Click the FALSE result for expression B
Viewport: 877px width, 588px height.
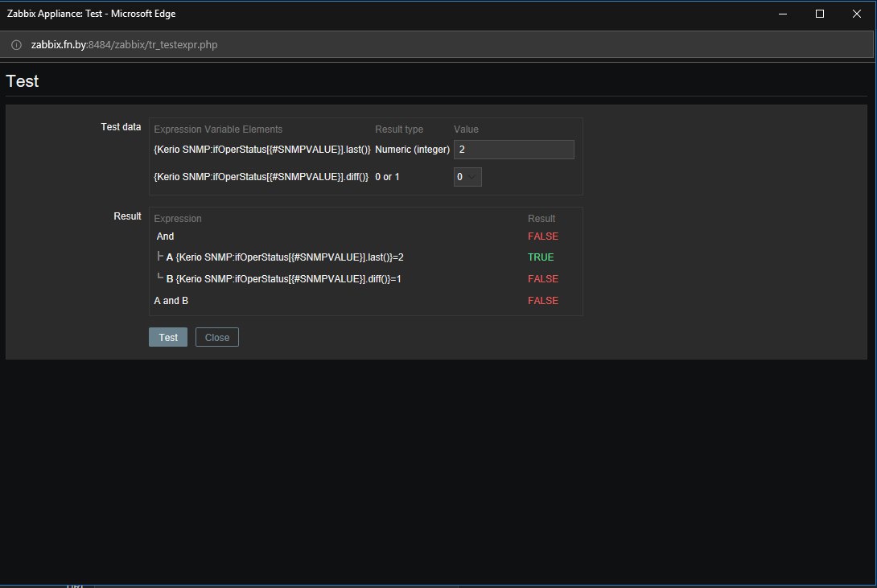[x=543, y=278]
